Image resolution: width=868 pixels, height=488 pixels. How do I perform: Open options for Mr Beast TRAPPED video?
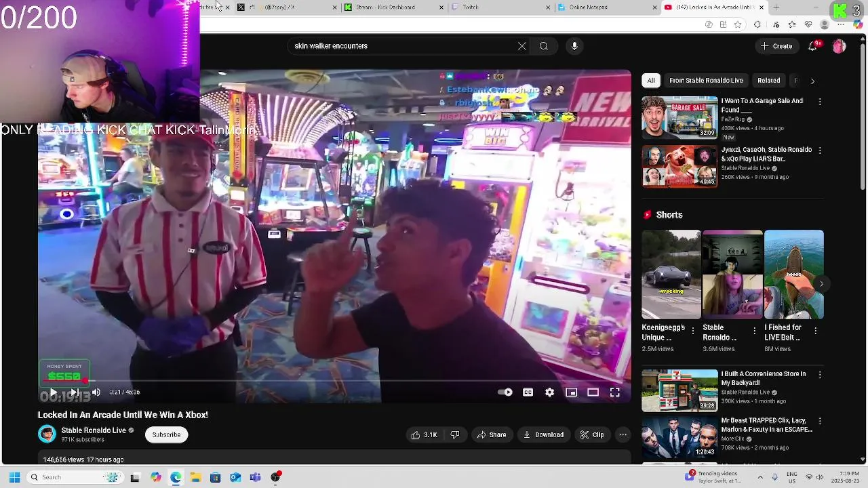point(820,422)
